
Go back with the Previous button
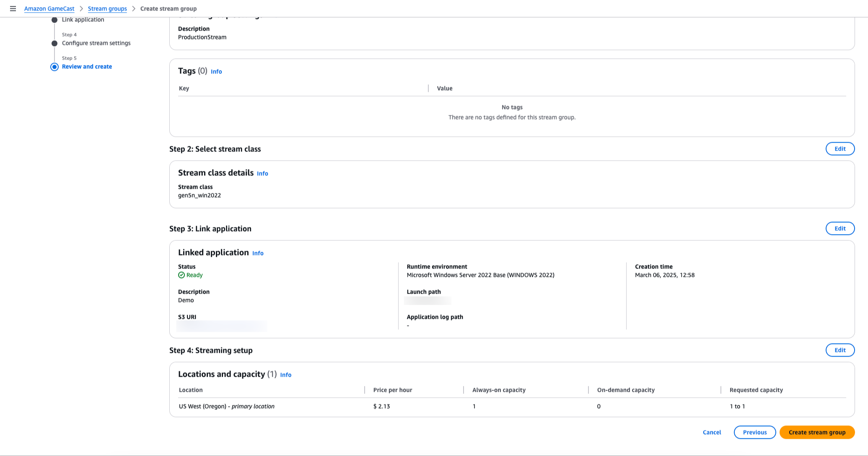pyautogui.click(x=754, y=432)
